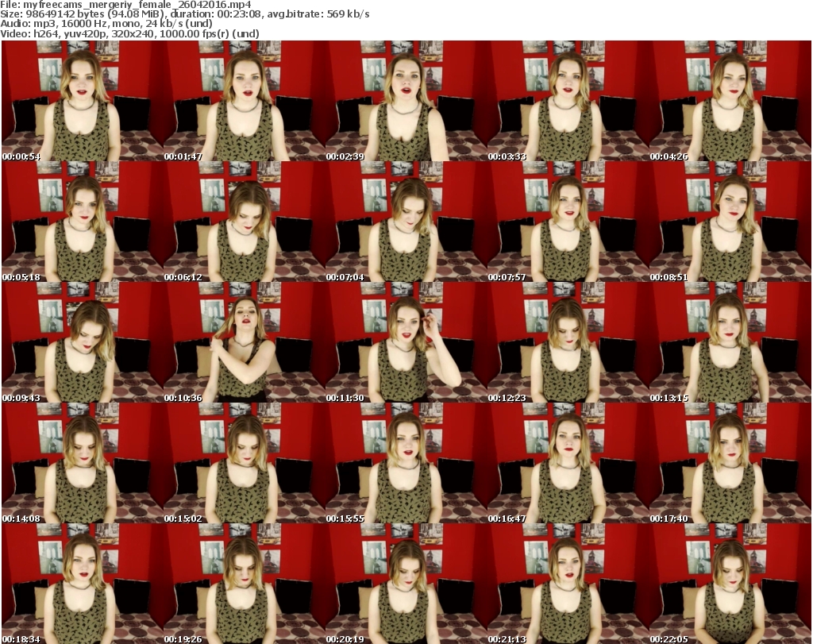The height and width of the screenshot is (644, 813).
Task: View the frame at 00:21:13
Action: pyautogui.click(x=568, y=584)
